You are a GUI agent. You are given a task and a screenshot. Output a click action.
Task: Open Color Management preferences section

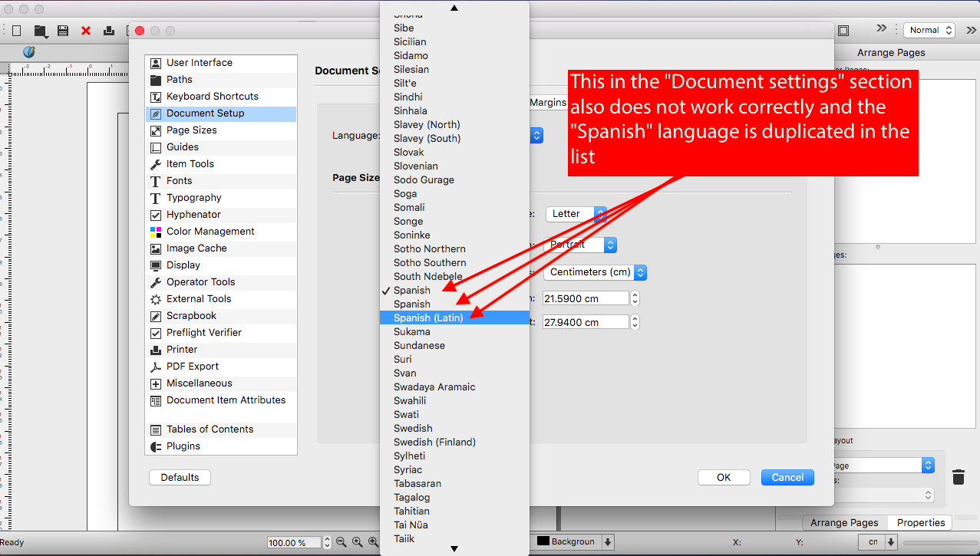pyautogui.click(x=210, y=231)
